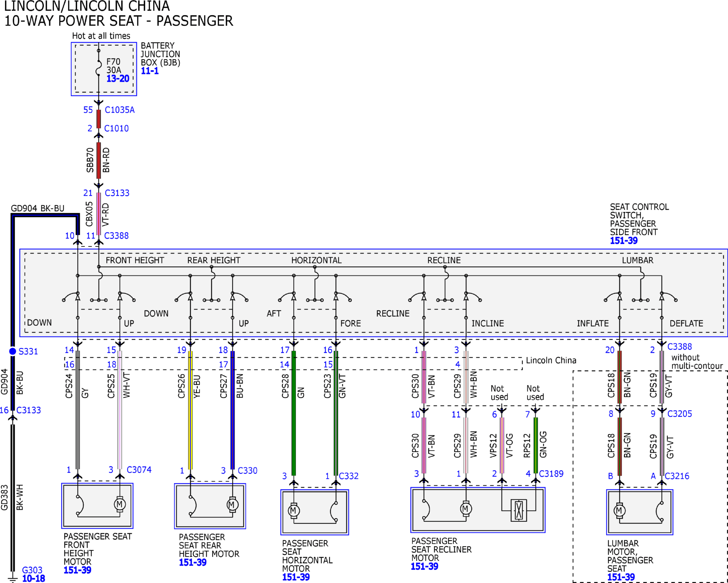The height and width of the screenshot is (583, 728).
Task: Select the C3189 connector label
Action: 551,473
